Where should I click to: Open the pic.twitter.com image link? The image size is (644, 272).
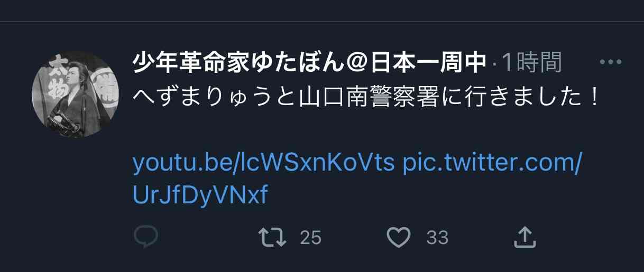(x=492, y=164)
